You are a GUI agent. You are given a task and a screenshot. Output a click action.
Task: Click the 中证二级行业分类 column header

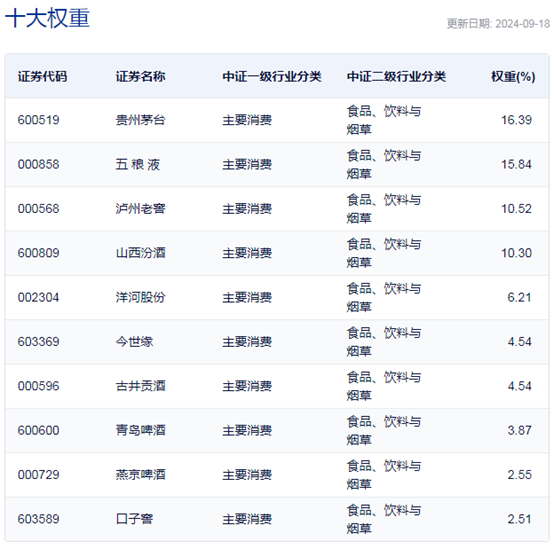[396, 77]
